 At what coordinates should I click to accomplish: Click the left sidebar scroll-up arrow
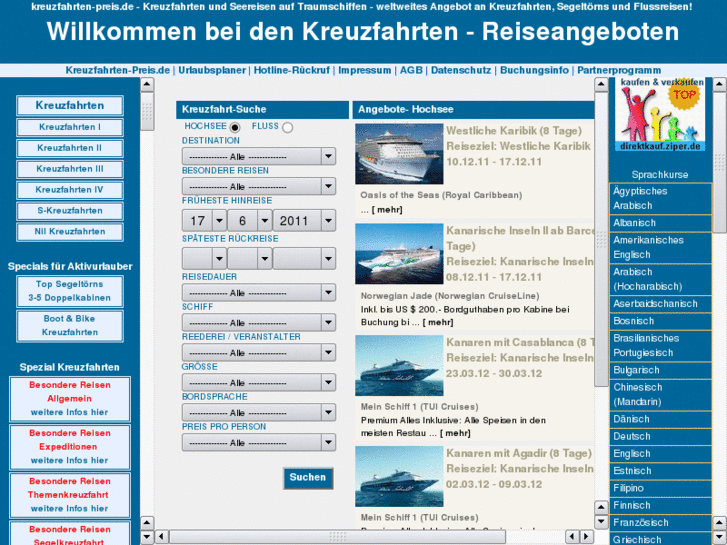tap(147, 84)
